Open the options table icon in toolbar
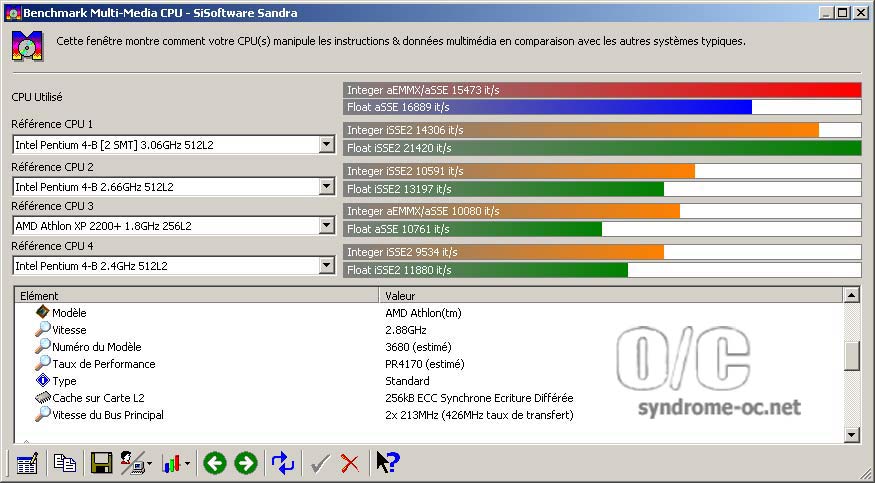Viewport: 875px width, 483px height. (27, 463)
